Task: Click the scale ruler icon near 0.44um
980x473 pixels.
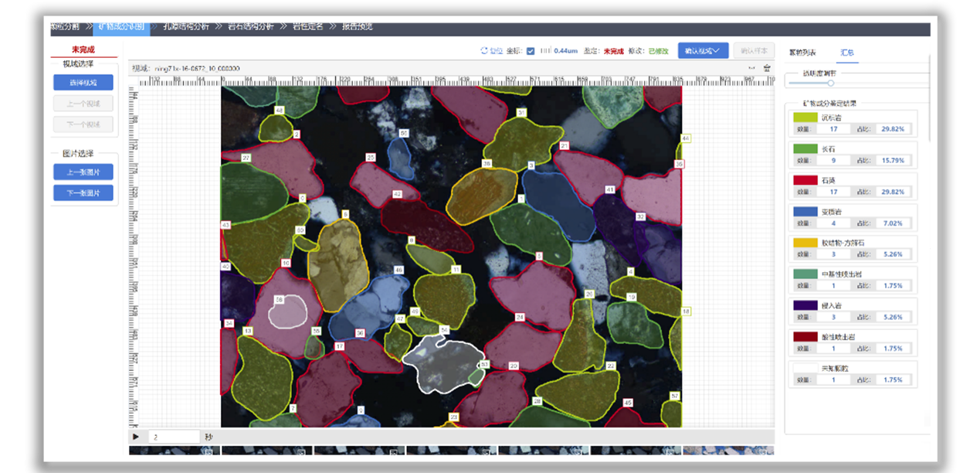Action: click(545, 51)
